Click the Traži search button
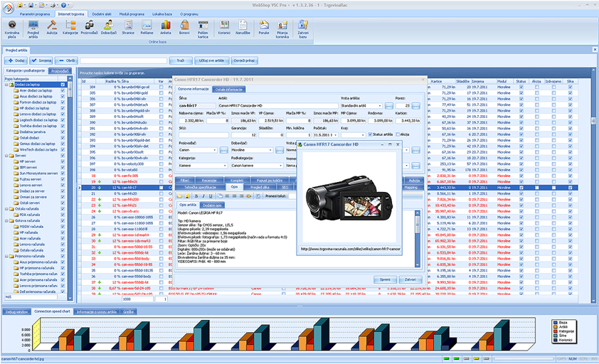The height and width of the screenshot is (364, 599). coord(180,60)
